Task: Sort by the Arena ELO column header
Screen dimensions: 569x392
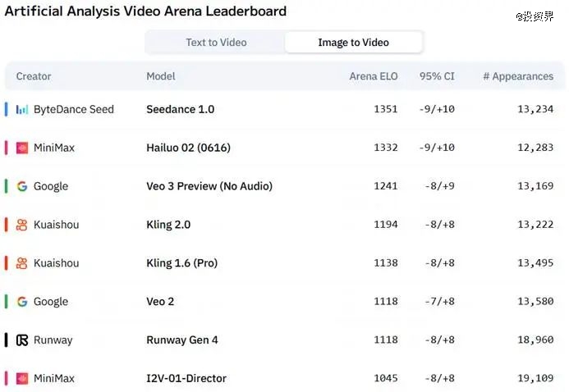Action: 373,76
